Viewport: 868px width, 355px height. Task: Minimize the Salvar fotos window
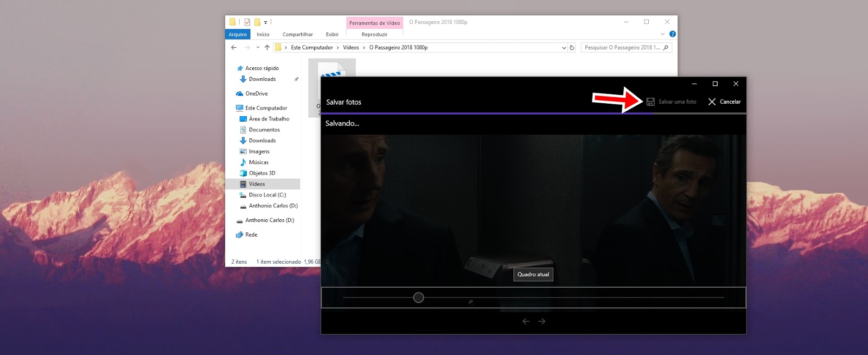tap(694, 84)
